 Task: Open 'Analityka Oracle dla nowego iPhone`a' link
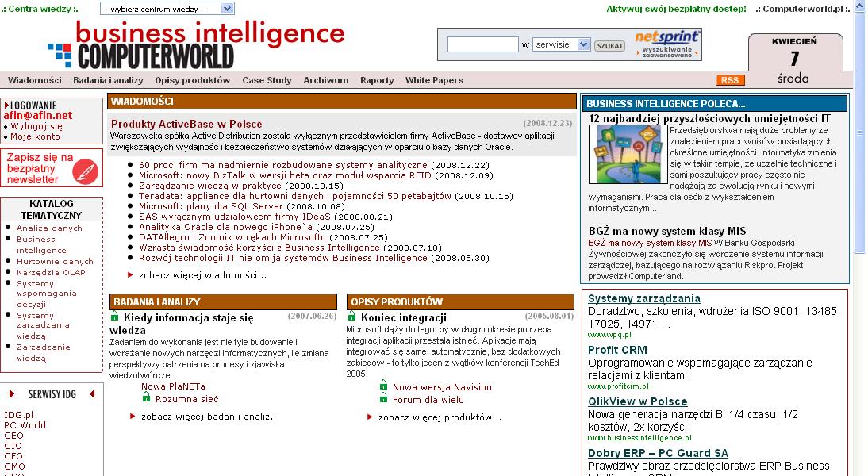226,227
